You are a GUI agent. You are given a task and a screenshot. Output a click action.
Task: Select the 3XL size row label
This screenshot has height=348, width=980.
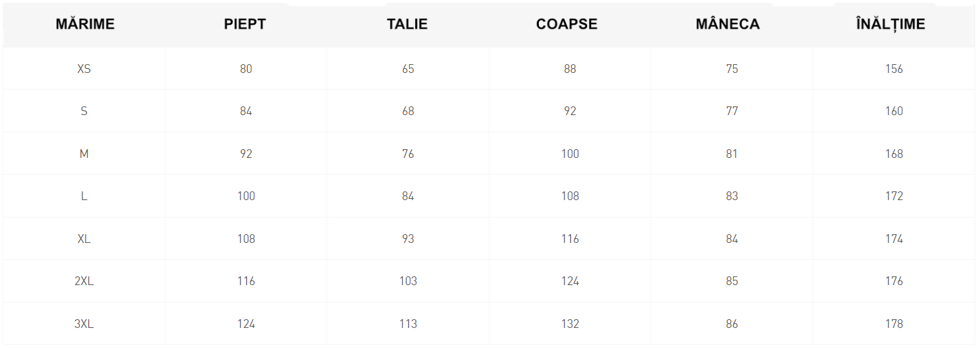[x=84, y=324]
